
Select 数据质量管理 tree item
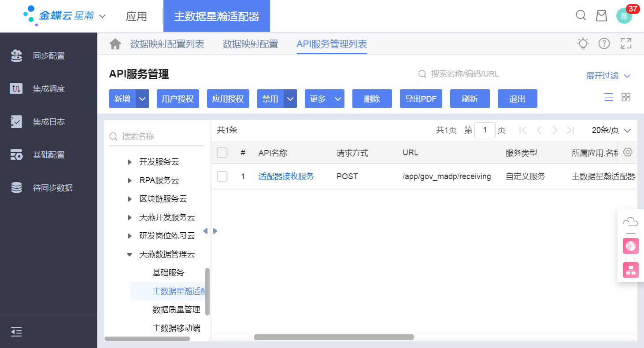tap(176, 310)
